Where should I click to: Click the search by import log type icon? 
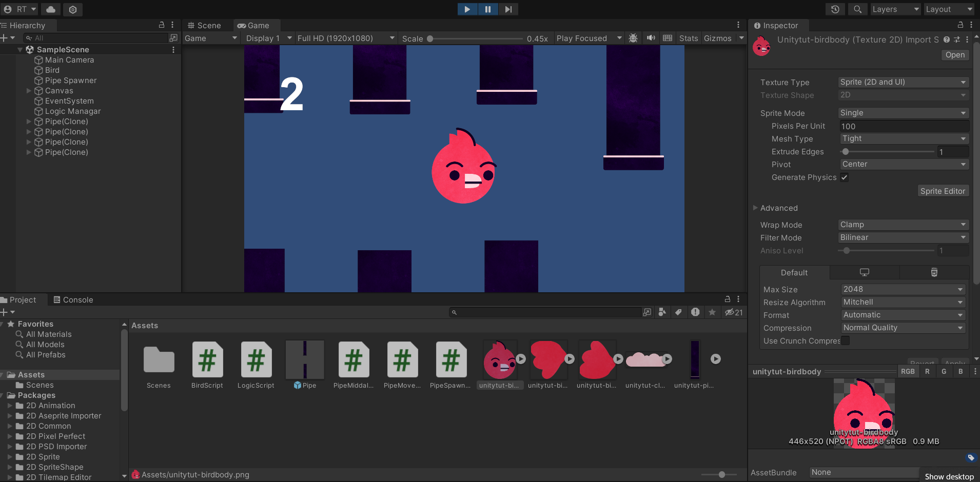695,312
